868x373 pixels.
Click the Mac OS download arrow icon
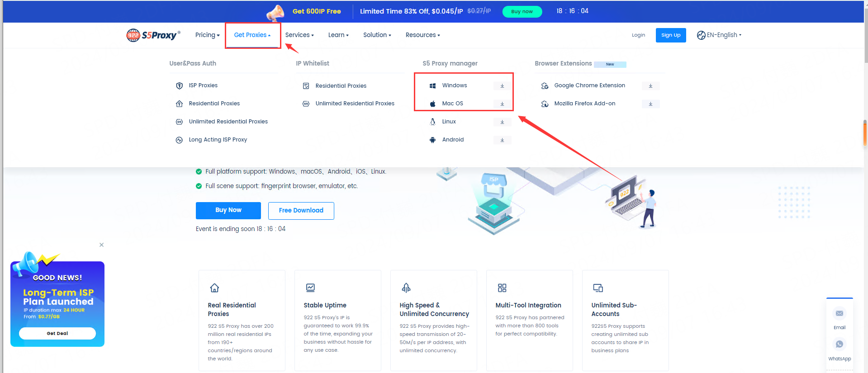(502, 104)
